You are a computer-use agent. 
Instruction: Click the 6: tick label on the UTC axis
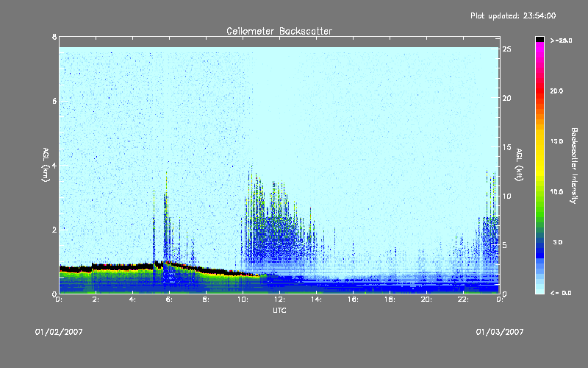pyautogui.click(x=169, y=300)
